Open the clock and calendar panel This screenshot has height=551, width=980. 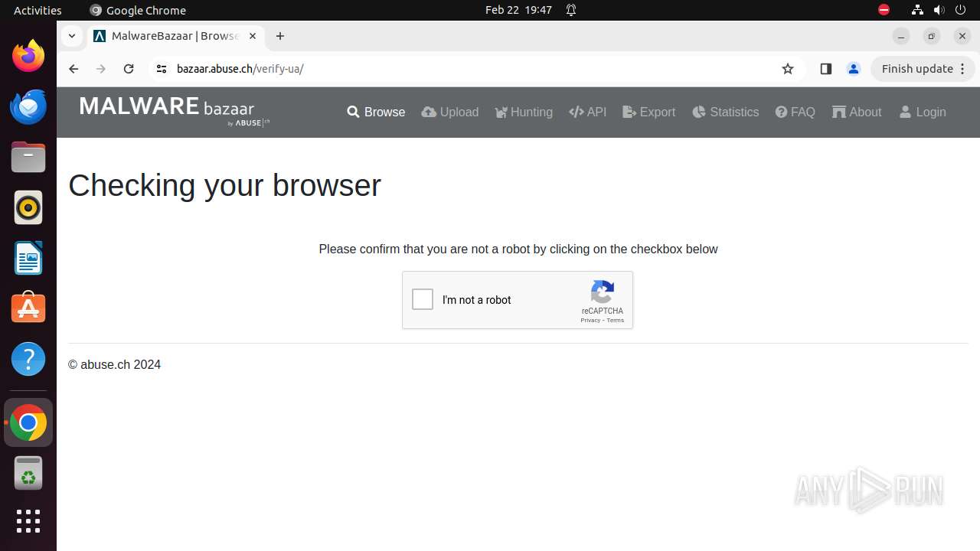[x=518, y=10]
